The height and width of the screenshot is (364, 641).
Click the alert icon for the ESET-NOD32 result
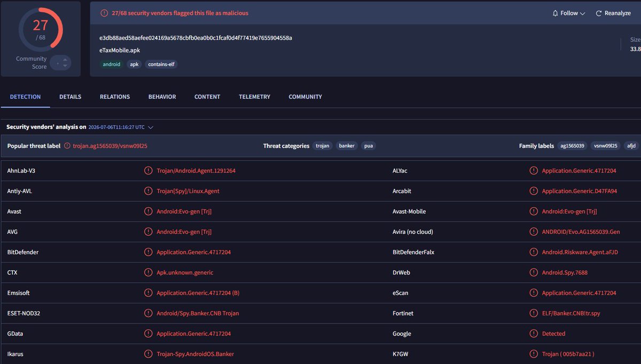(148, 313)
